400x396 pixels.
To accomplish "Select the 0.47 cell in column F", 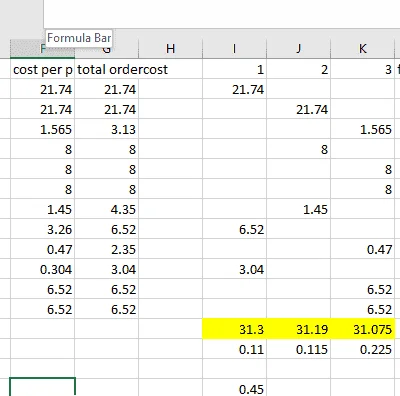I will (x=42, y=249).
